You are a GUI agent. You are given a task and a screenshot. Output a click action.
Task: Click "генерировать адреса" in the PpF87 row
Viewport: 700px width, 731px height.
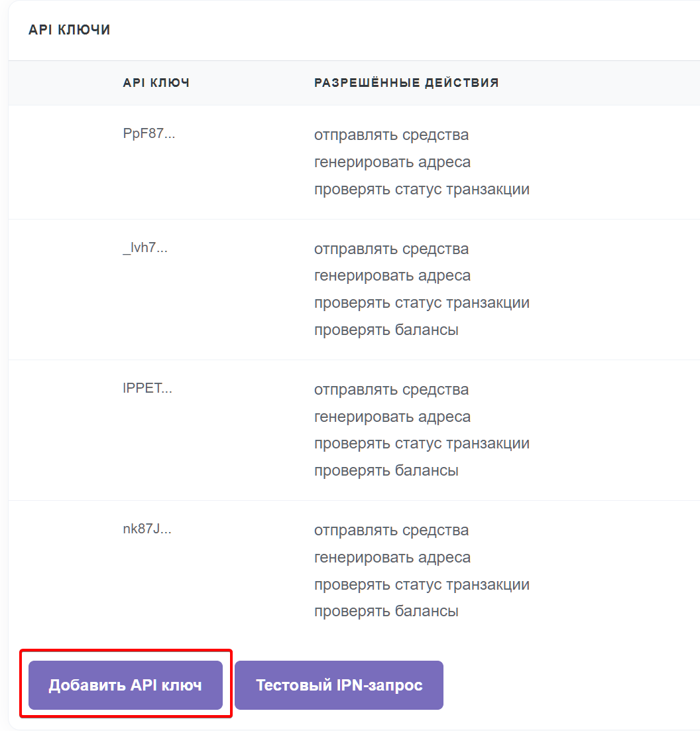(x=392, y=163)
